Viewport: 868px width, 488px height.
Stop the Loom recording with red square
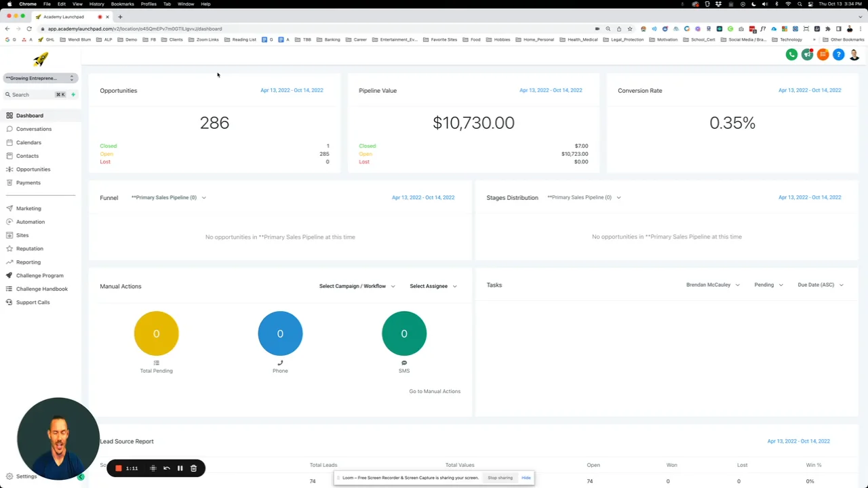click(118, 468)
